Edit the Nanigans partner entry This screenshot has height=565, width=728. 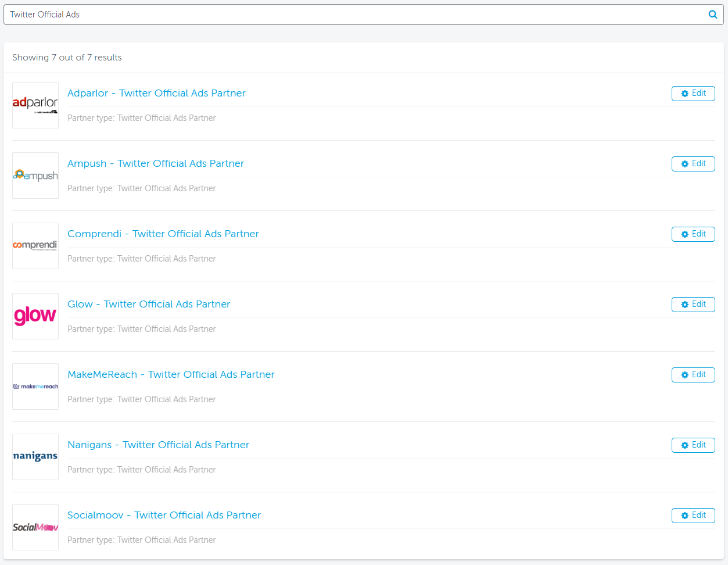pyautogui.click(x=693, y=445)
